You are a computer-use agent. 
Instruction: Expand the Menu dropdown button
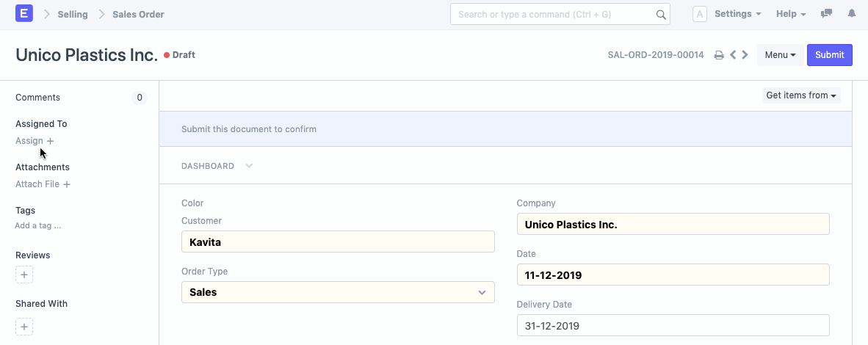point(780,55)
